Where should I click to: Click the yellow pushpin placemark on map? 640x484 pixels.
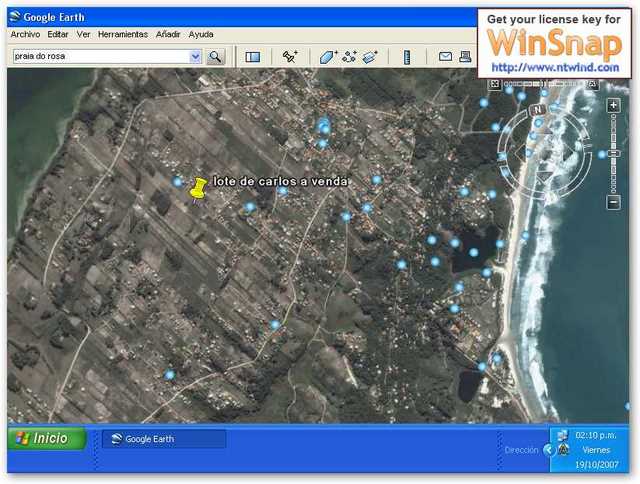click(198, 188)
